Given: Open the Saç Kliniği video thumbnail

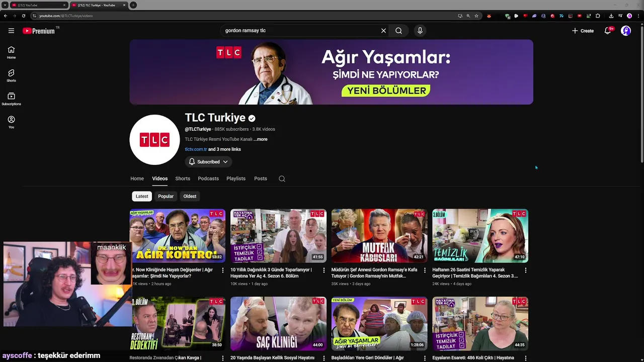Looking at the screenshot, I should coord(278,324).
